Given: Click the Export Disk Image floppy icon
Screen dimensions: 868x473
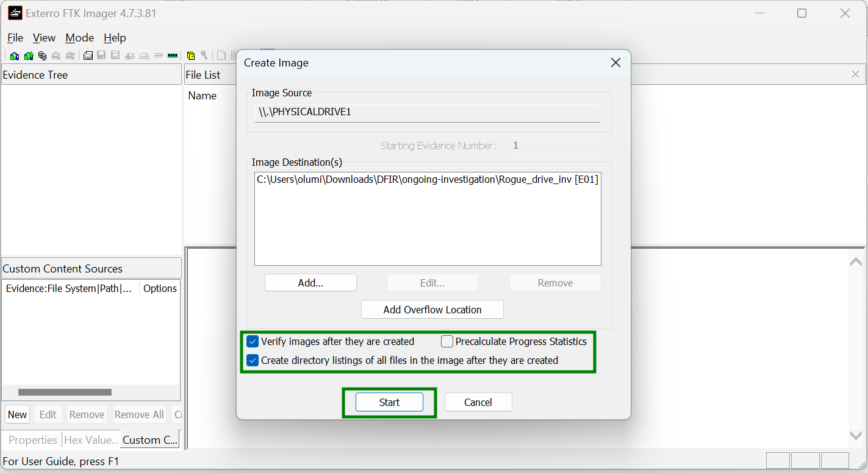Looking at the screenshot, I should pyautogui.click(x=101, y=56).
